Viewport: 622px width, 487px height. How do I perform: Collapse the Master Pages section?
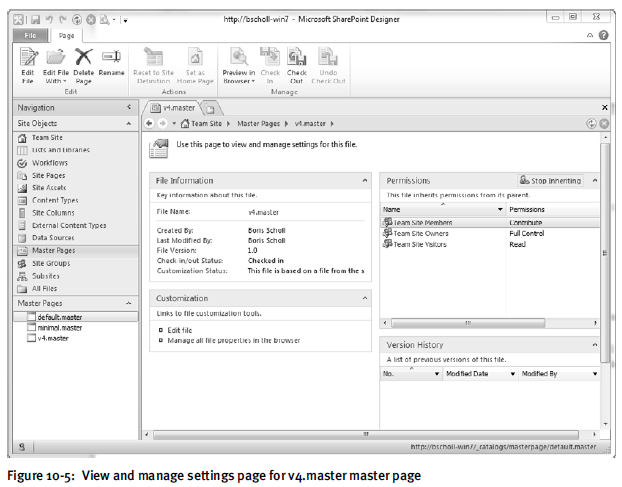(x=129, y=303)
